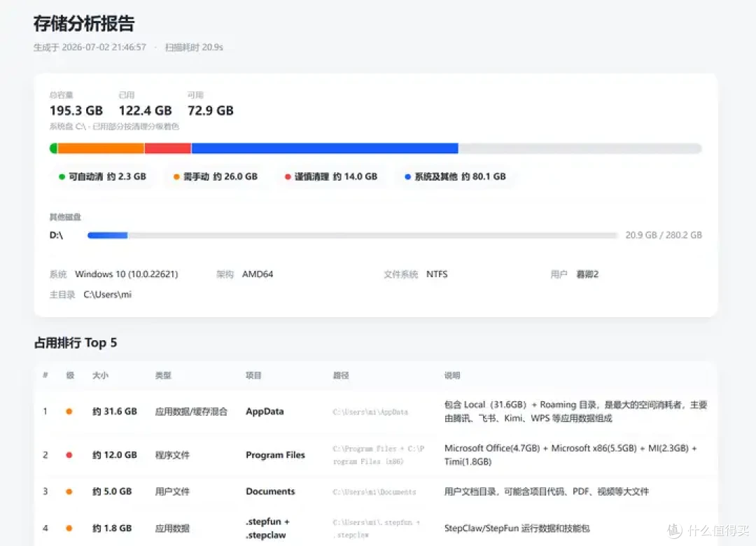Screen dimensions: 756x546
Task: Select the home directory C:\Users\mi
Action: coord(108,295)
